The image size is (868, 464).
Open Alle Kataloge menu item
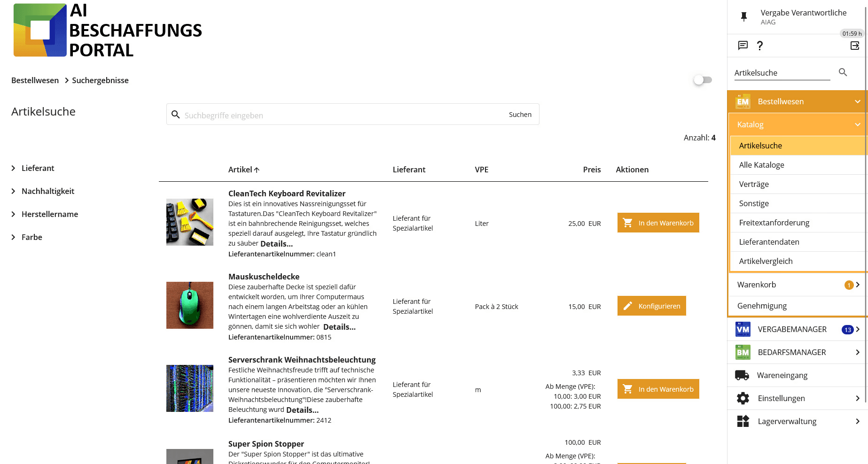[798, 165]
